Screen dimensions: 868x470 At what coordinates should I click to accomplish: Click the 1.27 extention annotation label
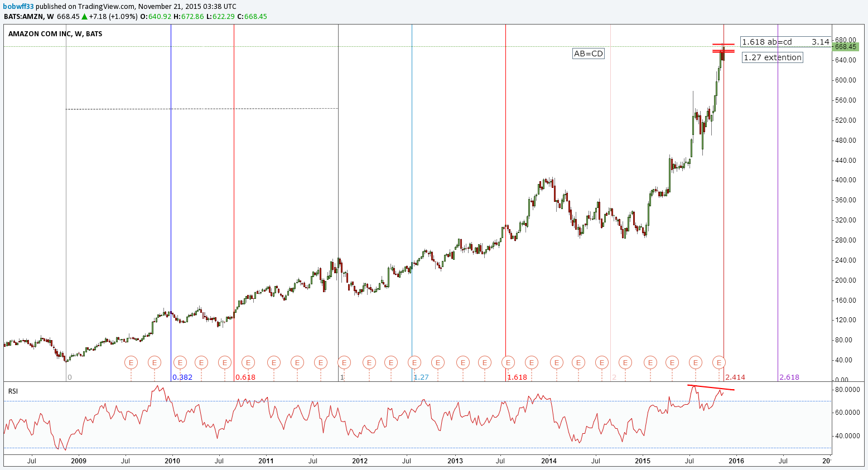[773, 57]
